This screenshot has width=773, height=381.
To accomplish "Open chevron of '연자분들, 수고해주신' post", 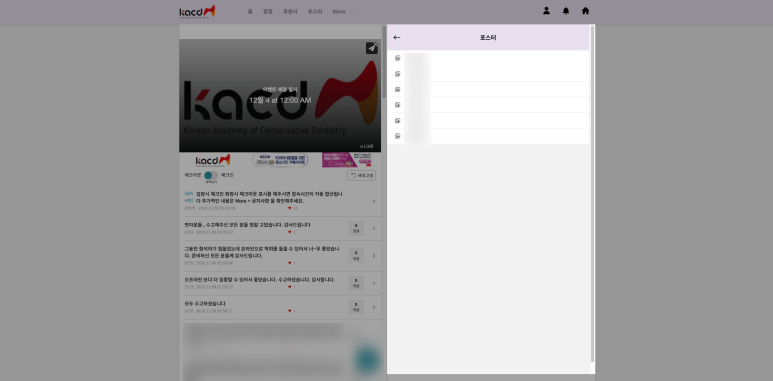I will coord(374,228).
